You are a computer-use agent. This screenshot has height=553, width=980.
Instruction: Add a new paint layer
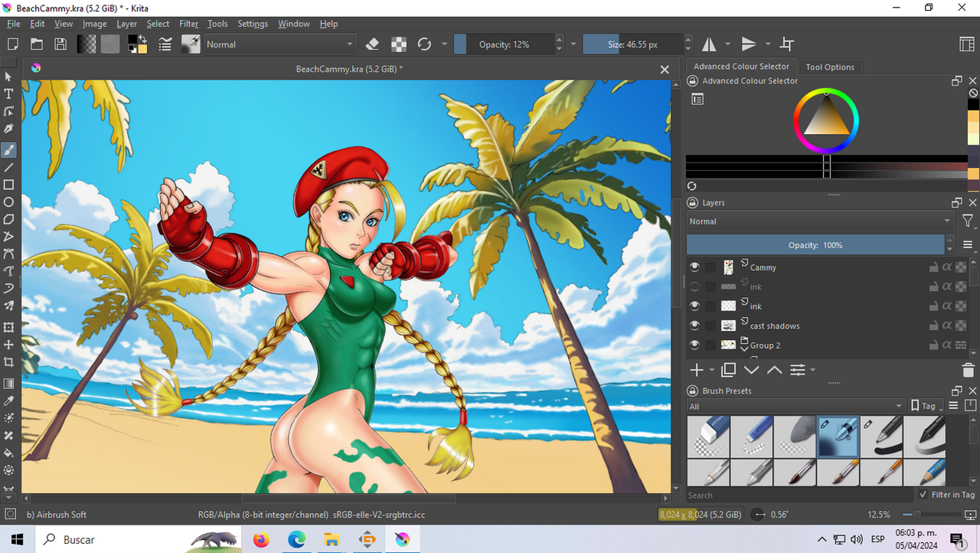click(697, 370)
